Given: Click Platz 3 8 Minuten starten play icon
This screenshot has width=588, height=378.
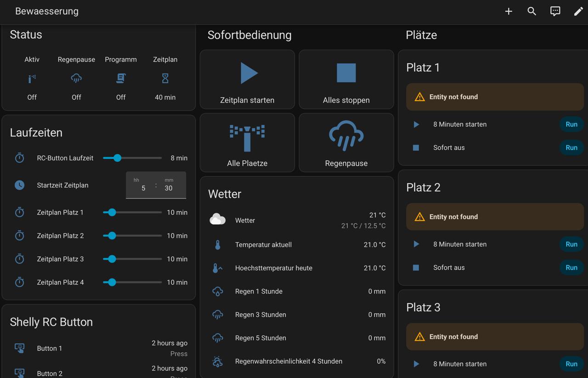Looking at the screenshot, I should click(416, 364).
